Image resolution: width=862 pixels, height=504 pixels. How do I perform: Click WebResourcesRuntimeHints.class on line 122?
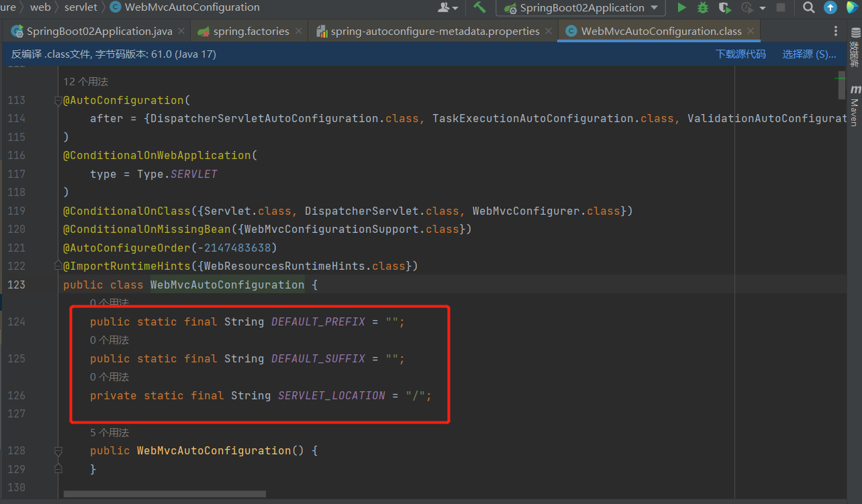305,266
